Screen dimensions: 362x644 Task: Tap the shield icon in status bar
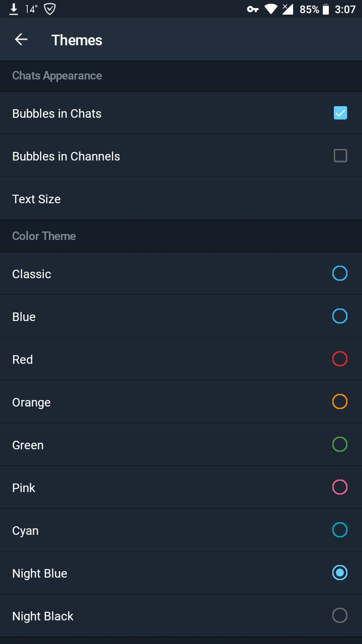(x=50, y=9)
